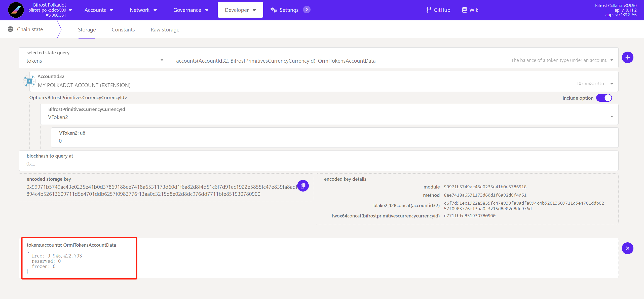The image size is (644, 299).
Task: Open the VToken2 currency type dropdown
Action: pos(612,117)
